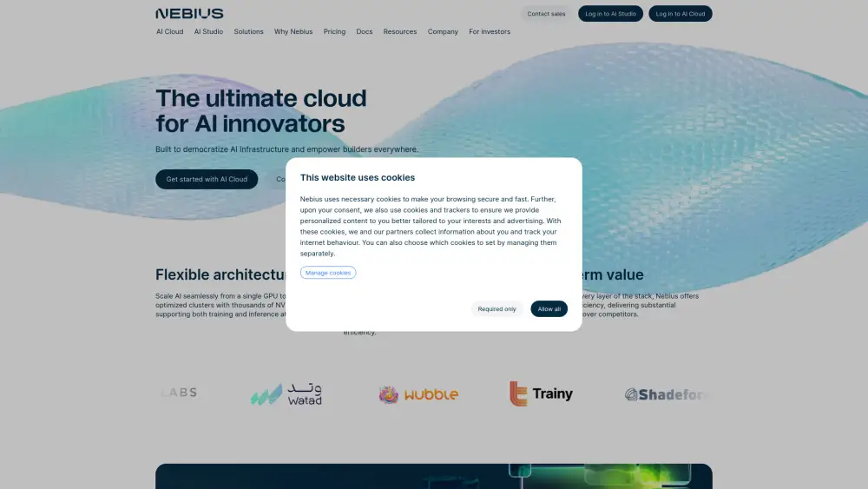The image size is (868, 489).
Task: Expand the Resources menu
Action: 400,31
